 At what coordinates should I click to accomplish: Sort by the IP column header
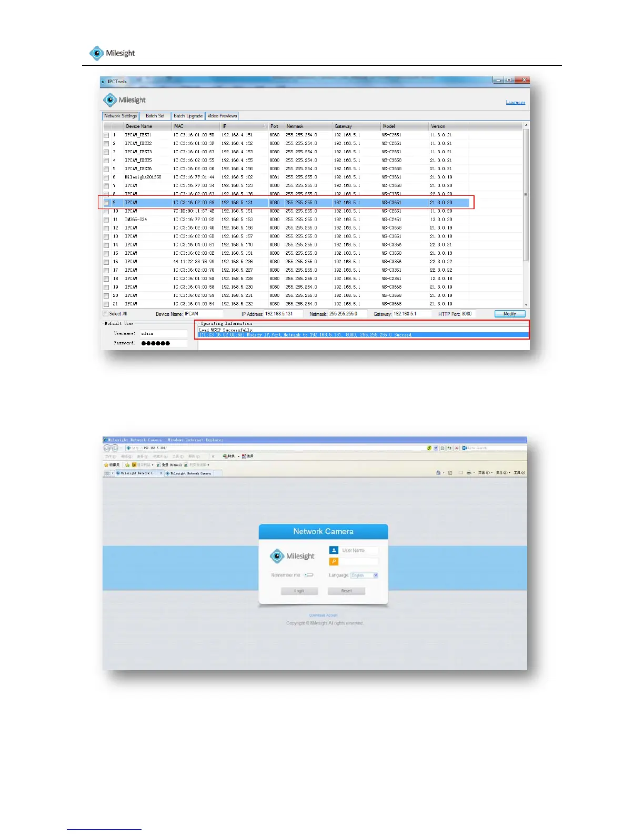(244, 126)
